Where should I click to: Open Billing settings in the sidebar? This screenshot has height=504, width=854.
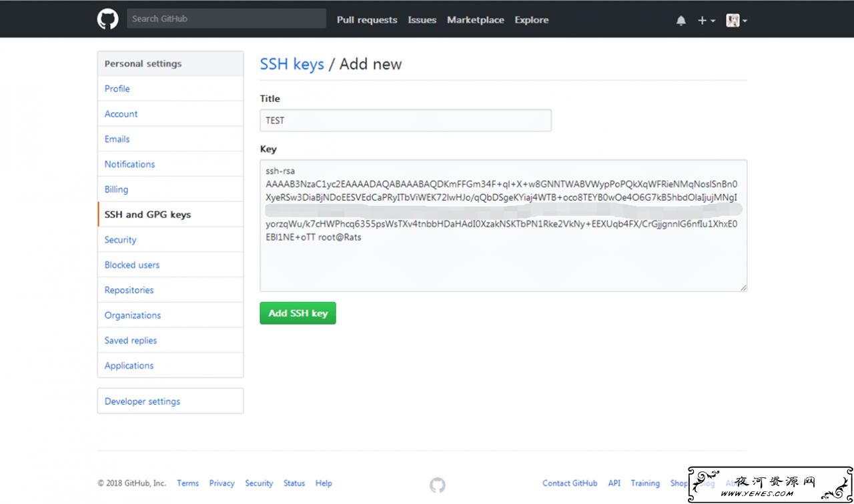tap(170, 189)
